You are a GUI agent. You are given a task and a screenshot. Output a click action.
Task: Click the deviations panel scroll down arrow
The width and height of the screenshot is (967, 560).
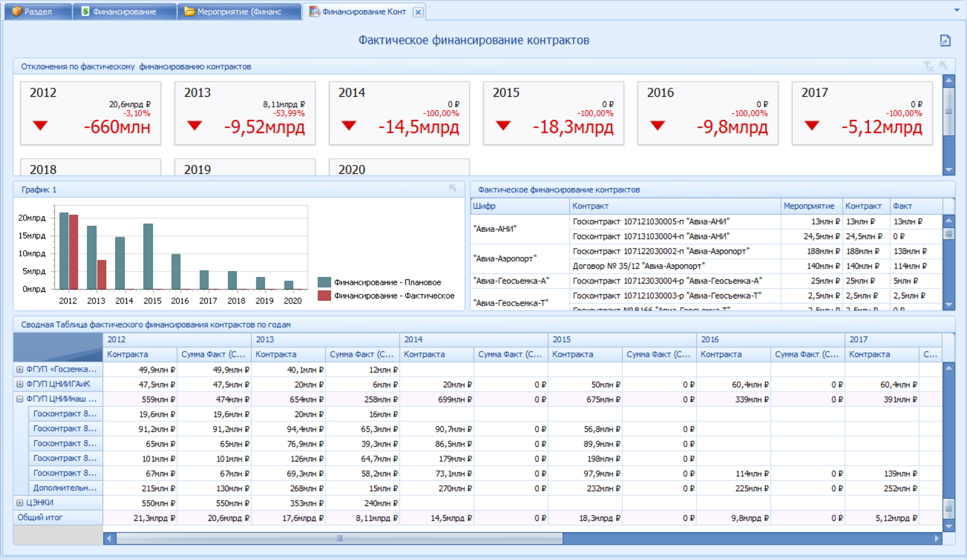point(949,170)
